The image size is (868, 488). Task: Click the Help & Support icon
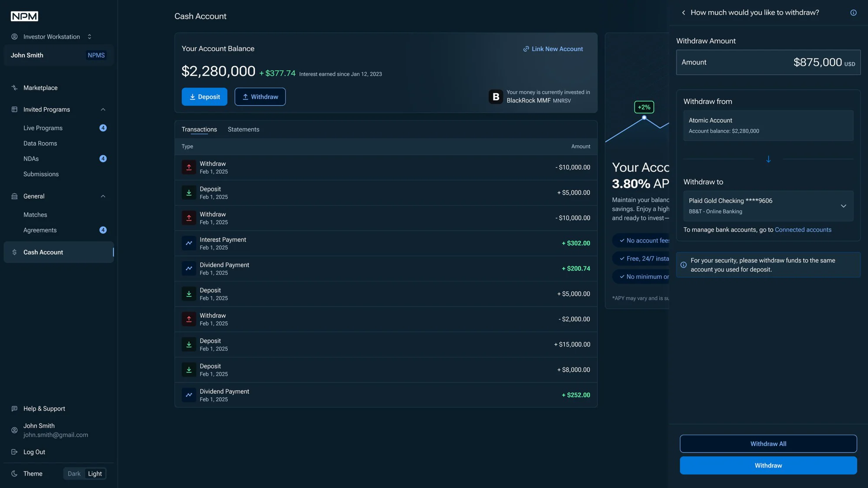[x=14, y=409]
